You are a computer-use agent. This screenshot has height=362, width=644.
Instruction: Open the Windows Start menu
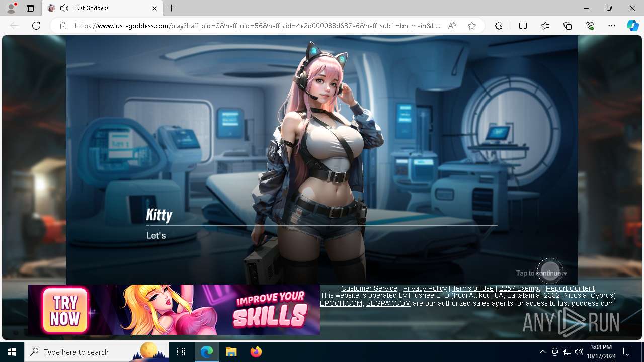tap(12, 352)
